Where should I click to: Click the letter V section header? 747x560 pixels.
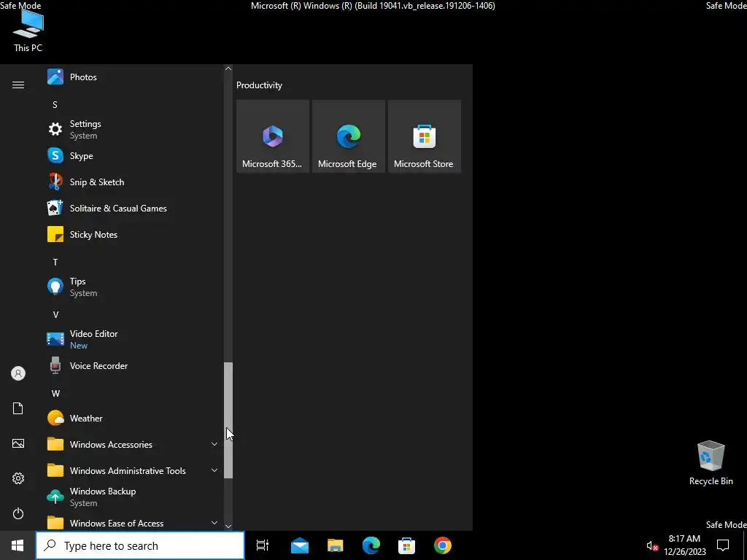pos(55,315)
